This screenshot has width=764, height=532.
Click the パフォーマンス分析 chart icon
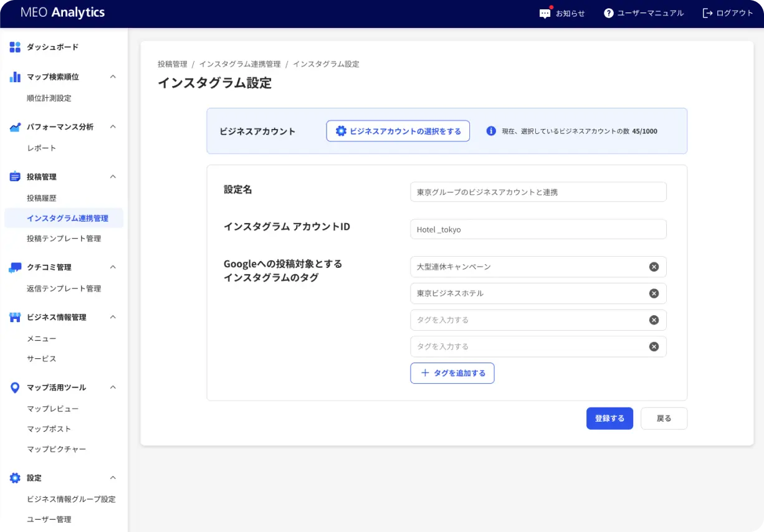coord(14,126)
